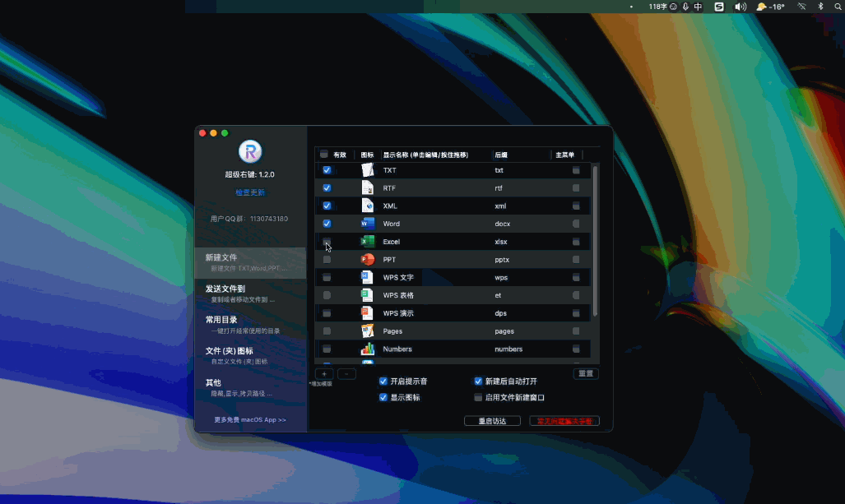Open the 发送文件到 sidebar section
Screen dimensions: 845x504
point(251,294)
